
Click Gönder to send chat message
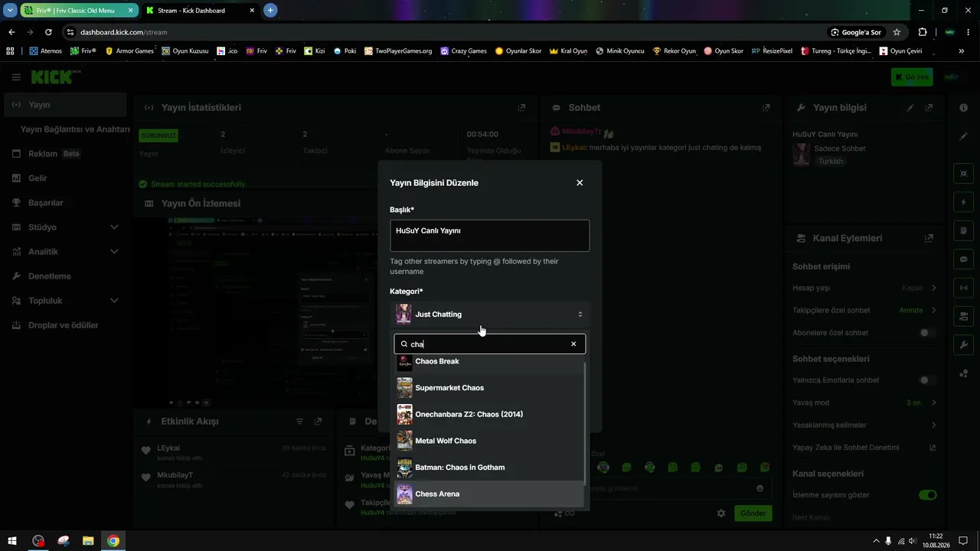pos(753,514)
